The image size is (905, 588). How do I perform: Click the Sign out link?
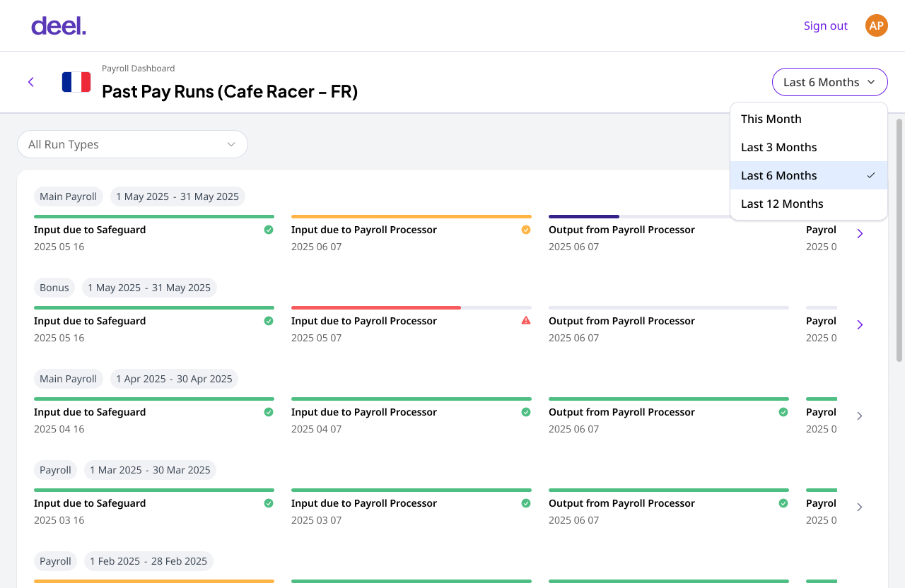point(825,25)
